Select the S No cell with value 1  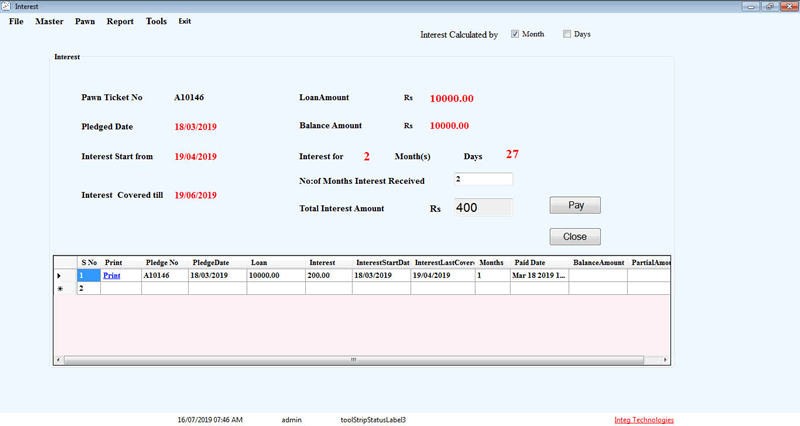tap(89, 275)
